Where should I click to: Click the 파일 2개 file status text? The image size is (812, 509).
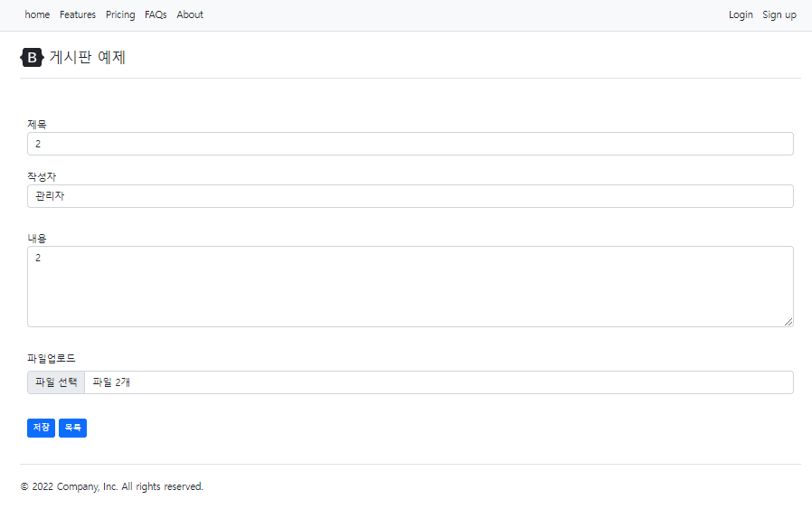click(x=111, y=382)
